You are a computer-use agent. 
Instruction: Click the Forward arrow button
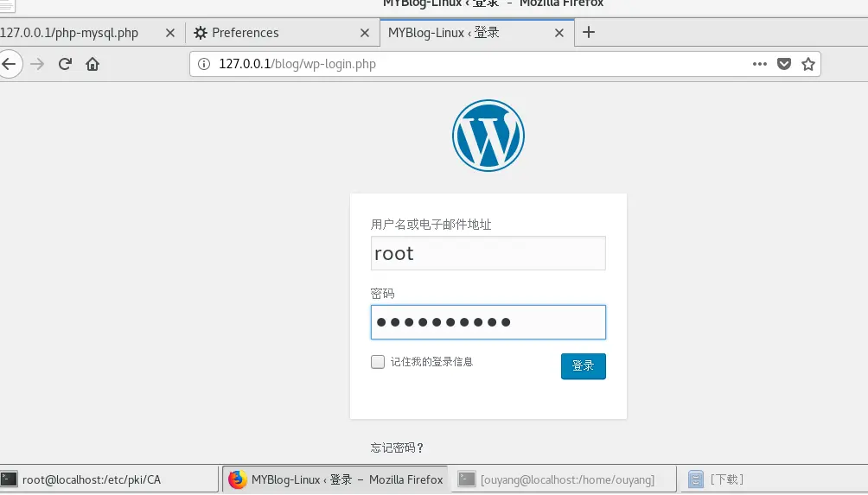[x=37, y=64]
